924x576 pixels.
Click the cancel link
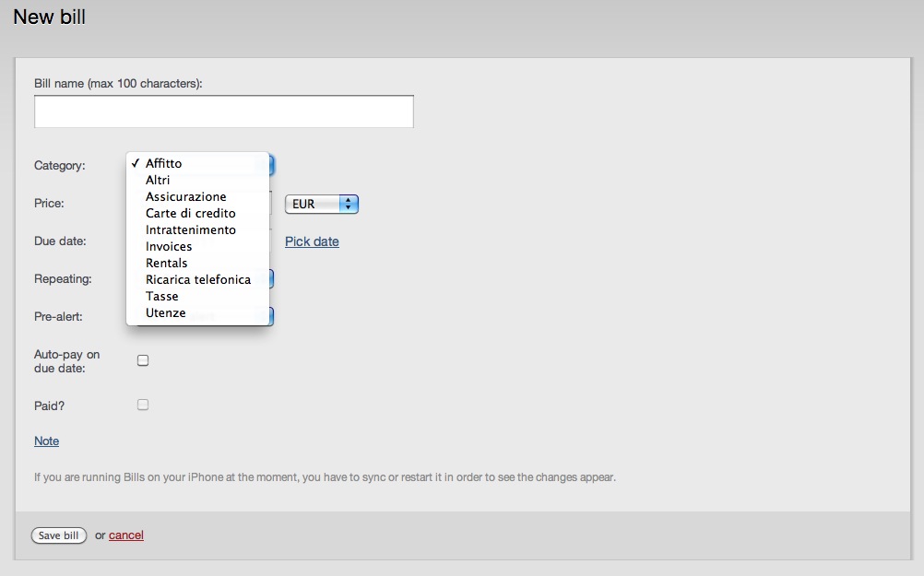[126, 535]
